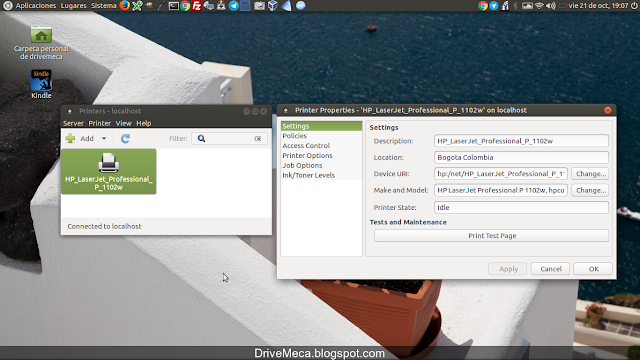Select the Settings page in Printer Properties
Viewport: 640px width, 360px height.
321,126
